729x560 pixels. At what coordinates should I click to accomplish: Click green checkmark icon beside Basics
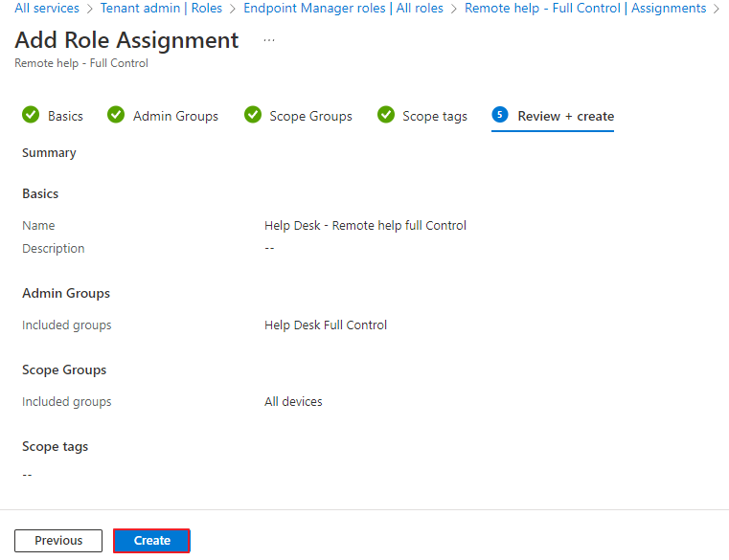[x=31, y=115]
